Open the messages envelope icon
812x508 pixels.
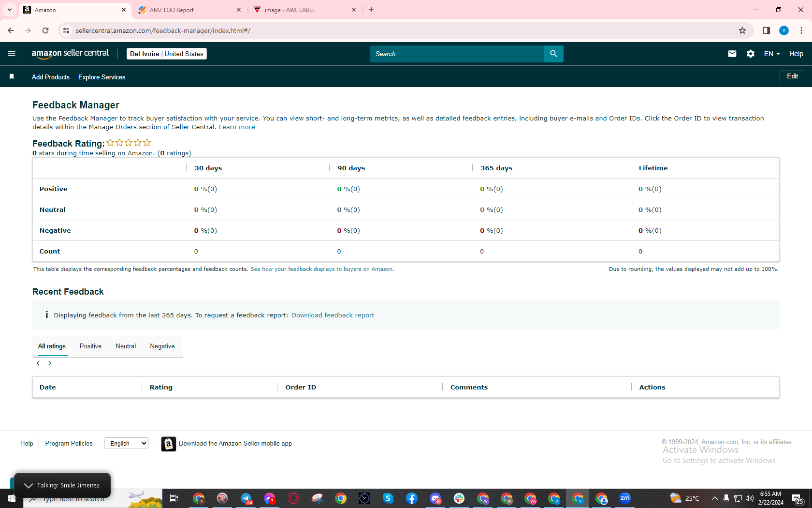tap(732, 54)
